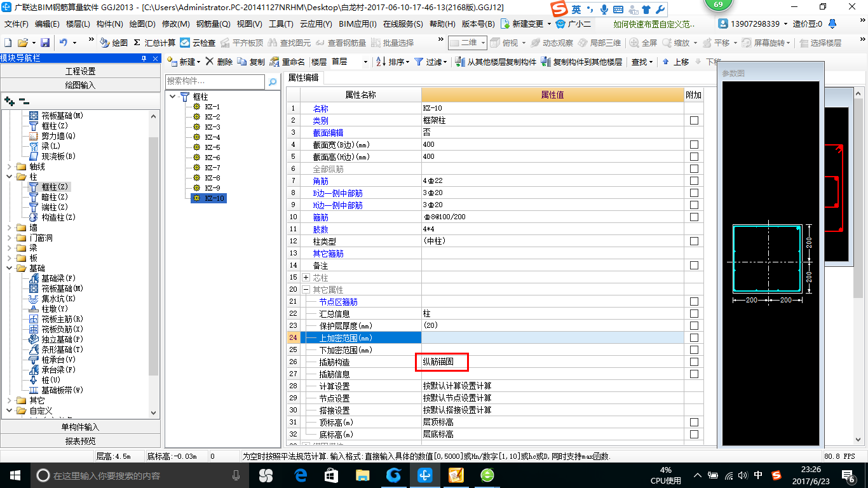
Task: Click the 全屏 full screen tool
Action: 643,43
